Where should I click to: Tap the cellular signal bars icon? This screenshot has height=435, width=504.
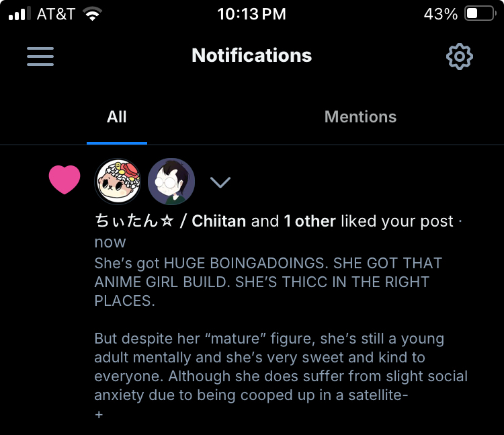(19, 14)
